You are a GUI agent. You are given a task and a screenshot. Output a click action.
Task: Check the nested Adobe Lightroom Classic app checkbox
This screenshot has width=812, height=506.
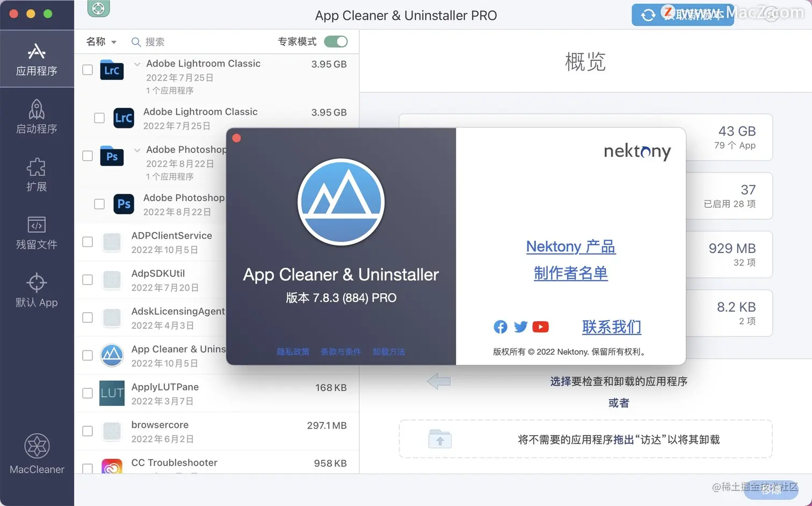tap(99, 118)
